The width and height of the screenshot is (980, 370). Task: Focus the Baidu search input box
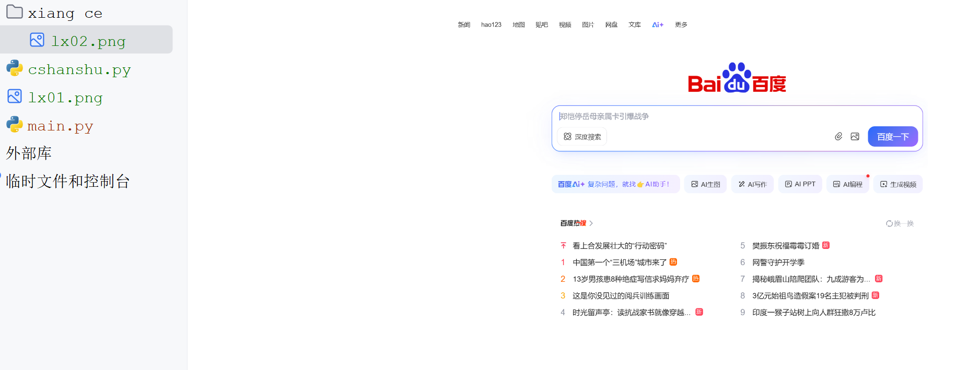tap(737, 116)
